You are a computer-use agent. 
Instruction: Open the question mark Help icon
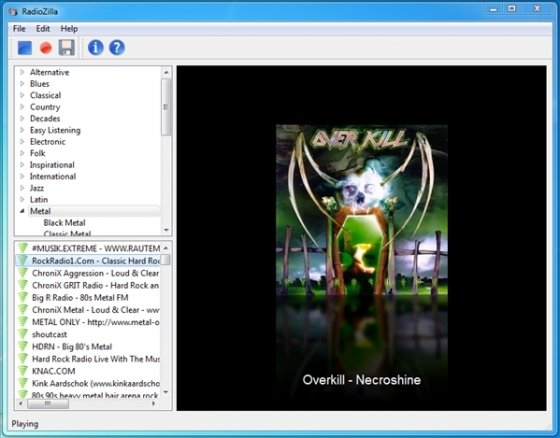(117, 48)
